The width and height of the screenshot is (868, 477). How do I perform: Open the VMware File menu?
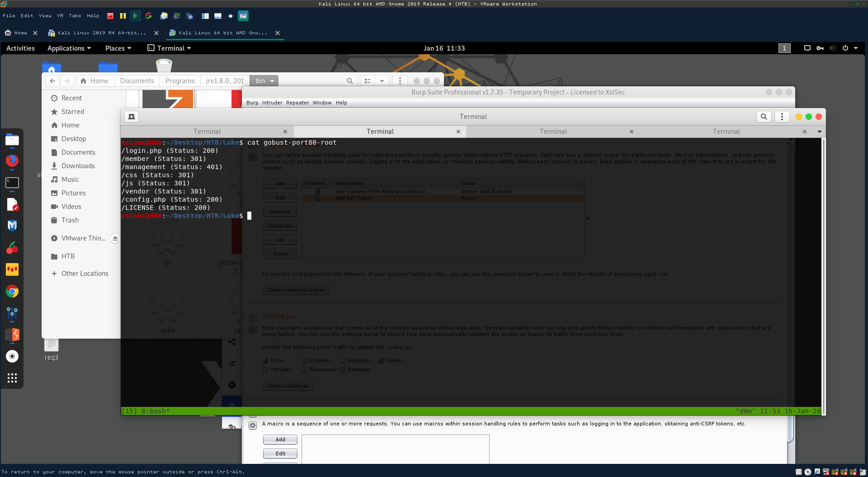(9, 16)
